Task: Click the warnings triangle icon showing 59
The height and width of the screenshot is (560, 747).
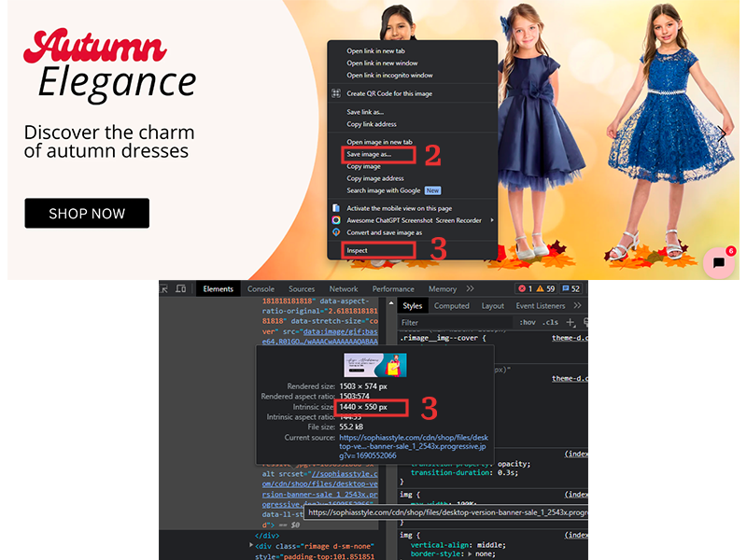Action: 542,288
